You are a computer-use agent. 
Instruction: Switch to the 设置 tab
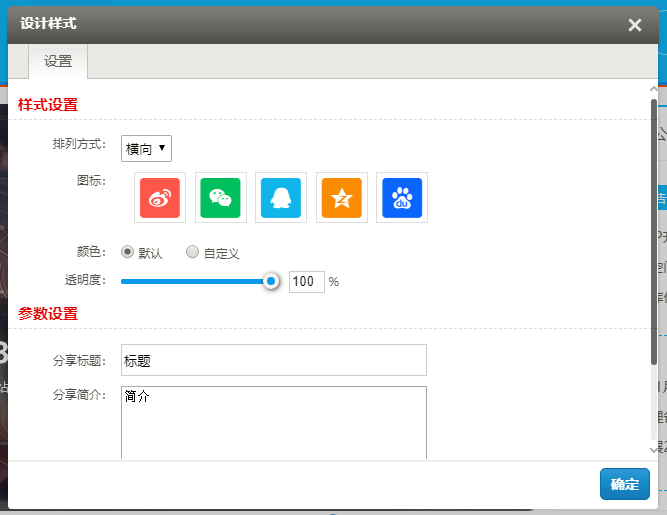[x=58, y=61]
